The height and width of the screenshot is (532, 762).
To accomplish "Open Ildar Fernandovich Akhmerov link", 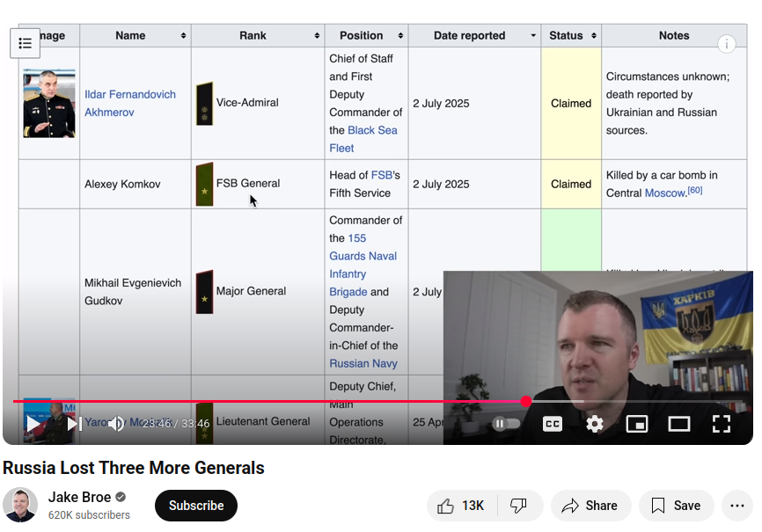I will (130, 104).
